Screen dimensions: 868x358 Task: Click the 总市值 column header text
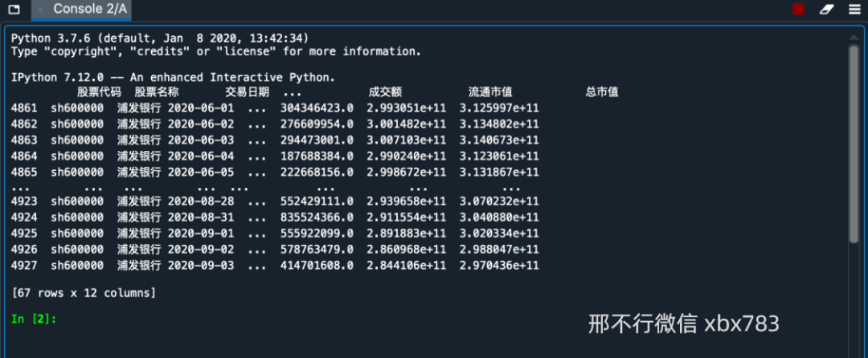[x=602, y=92]
